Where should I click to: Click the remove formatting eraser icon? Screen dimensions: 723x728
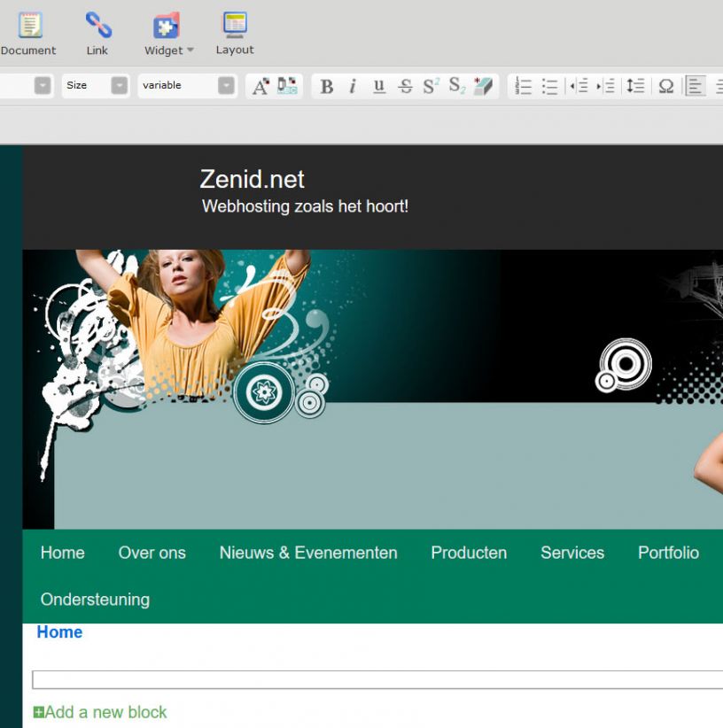pos(483,87)
